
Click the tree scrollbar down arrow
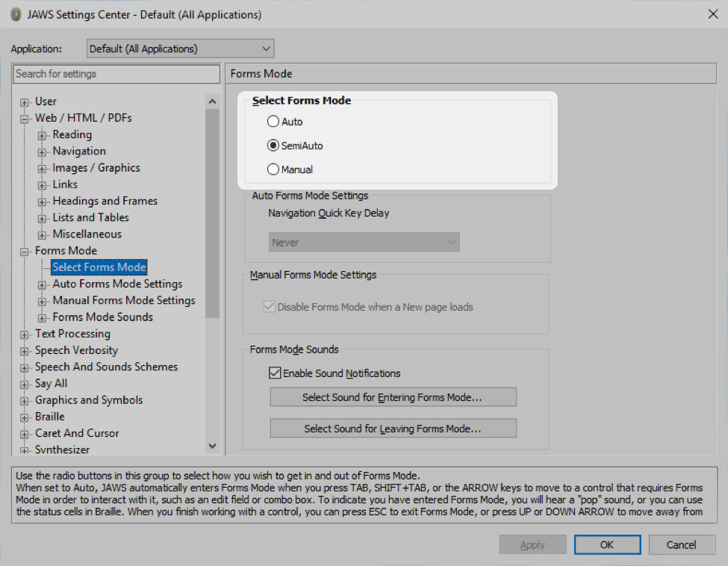tap(212, 446)
